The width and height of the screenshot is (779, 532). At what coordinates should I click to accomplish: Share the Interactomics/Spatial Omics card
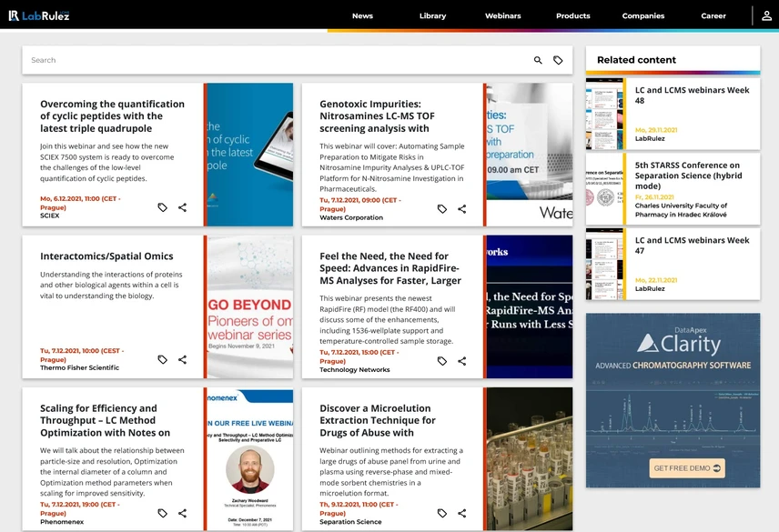[x=182, y=359]
